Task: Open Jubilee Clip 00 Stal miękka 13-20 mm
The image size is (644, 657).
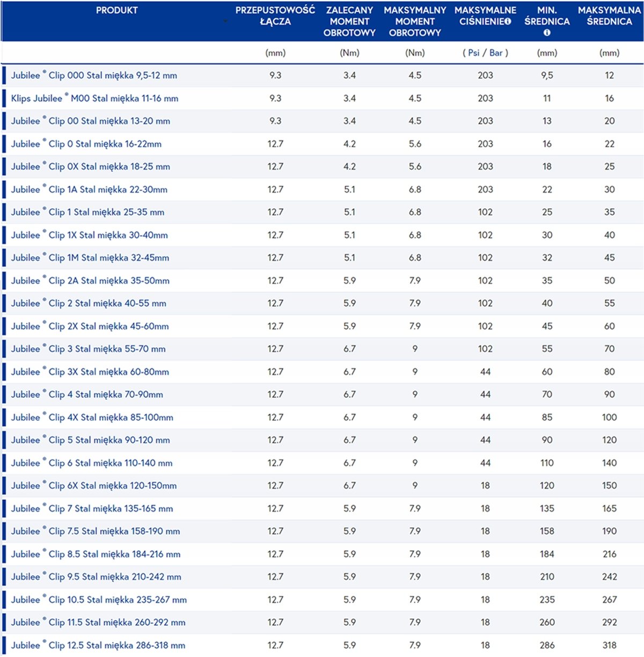Action: coord(91,121)
